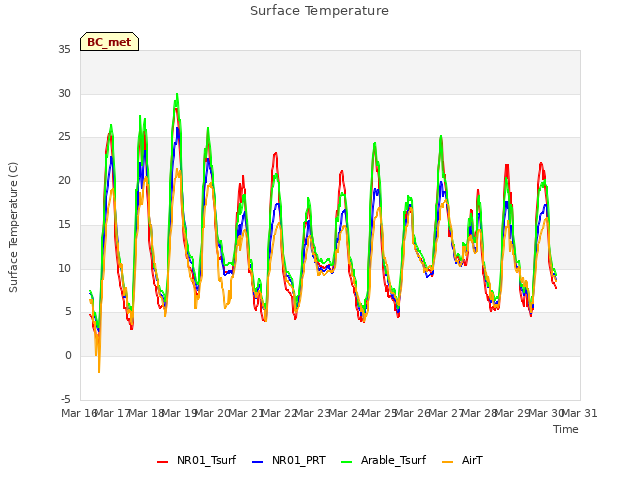This screenshot has height=480, width=640.
Task: Select the Surface Temperature chart title
Action: click(319, 11)
